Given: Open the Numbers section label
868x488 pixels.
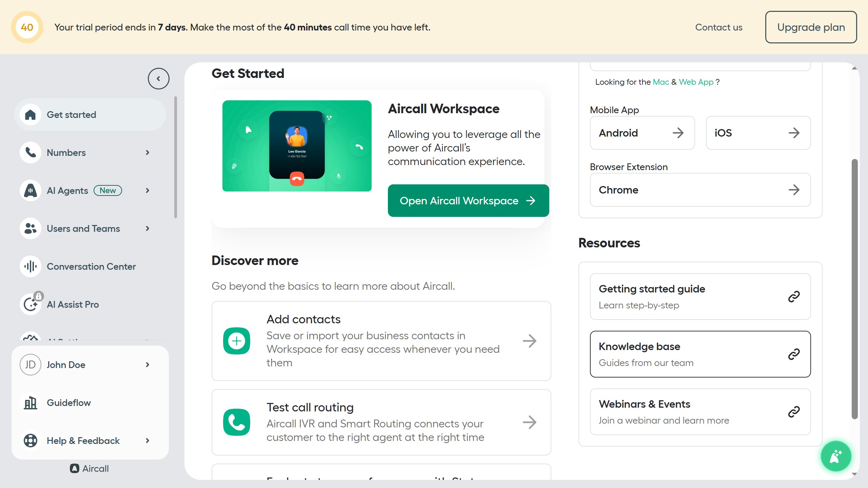Looking at the screenshot, I should click(66, 152).
